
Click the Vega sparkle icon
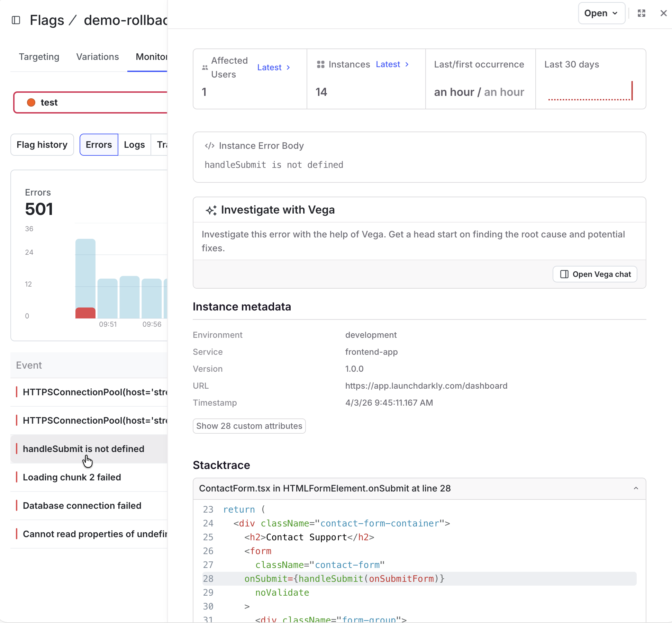pyautogui.click(x=211, y=210)
